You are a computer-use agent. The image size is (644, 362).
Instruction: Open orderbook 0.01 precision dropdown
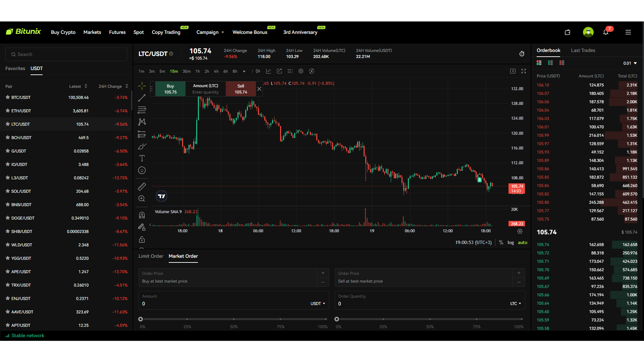630,63
